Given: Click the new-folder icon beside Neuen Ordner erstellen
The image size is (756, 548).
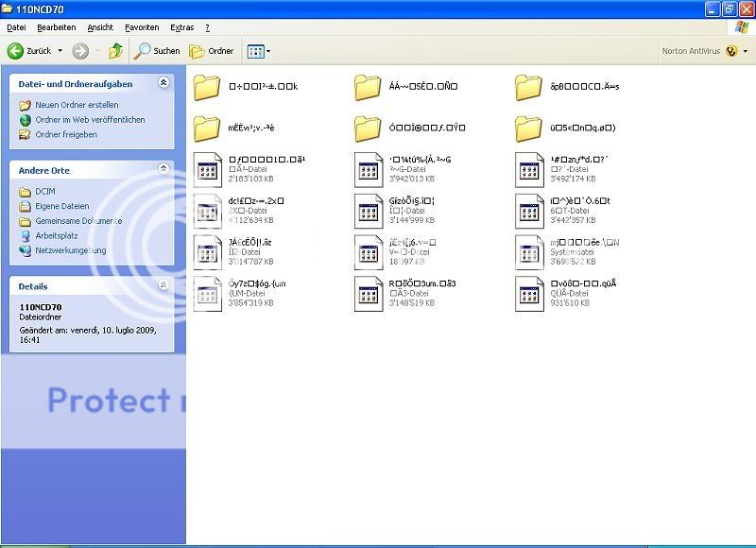Looking at the screenshot, I should click(x=26, y=105).
